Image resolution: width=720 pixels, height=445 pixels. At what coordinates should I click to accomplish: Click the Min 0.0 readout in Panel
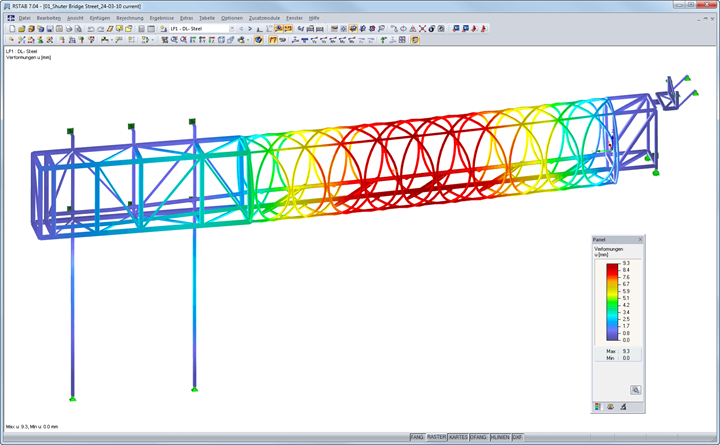pyautogui.click(x=618, y=358)
